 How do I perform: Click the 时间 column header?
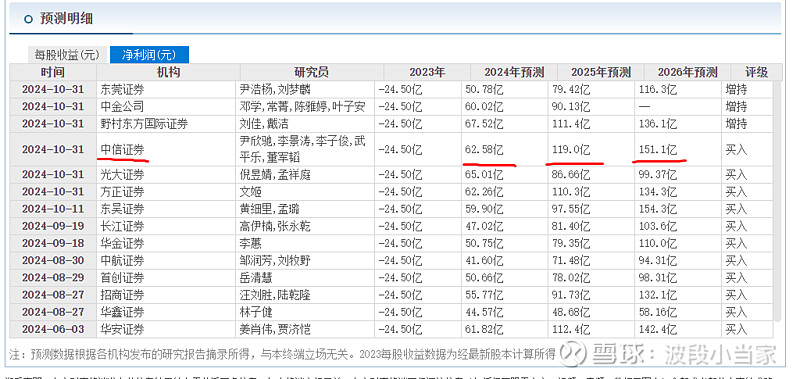53,72
